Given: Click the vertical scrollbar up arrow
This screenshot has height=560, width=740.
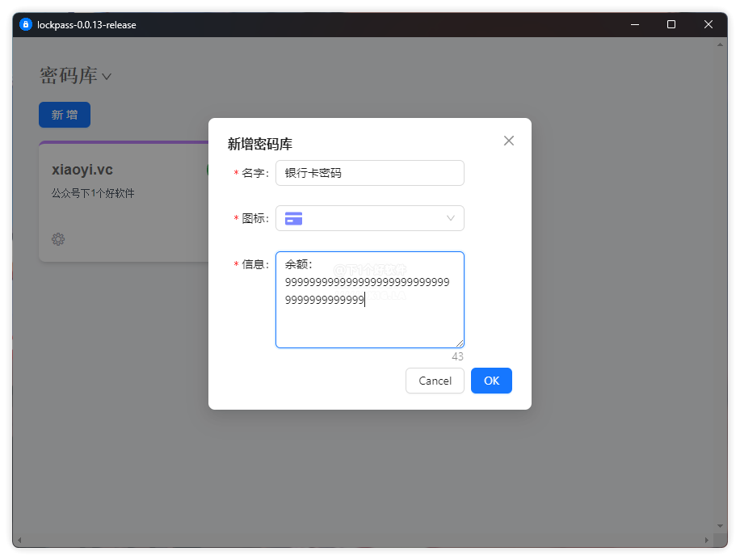Looking at the screenshot, I should (721, 44).
